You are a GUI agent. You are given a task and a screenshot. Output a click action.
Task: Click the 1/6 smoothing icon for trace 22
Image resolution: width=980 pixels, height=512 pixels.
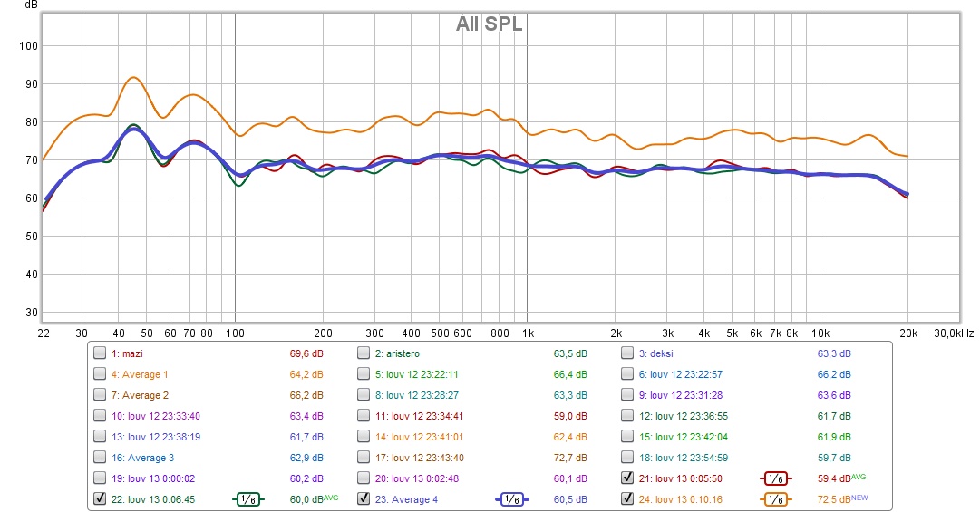248,499
